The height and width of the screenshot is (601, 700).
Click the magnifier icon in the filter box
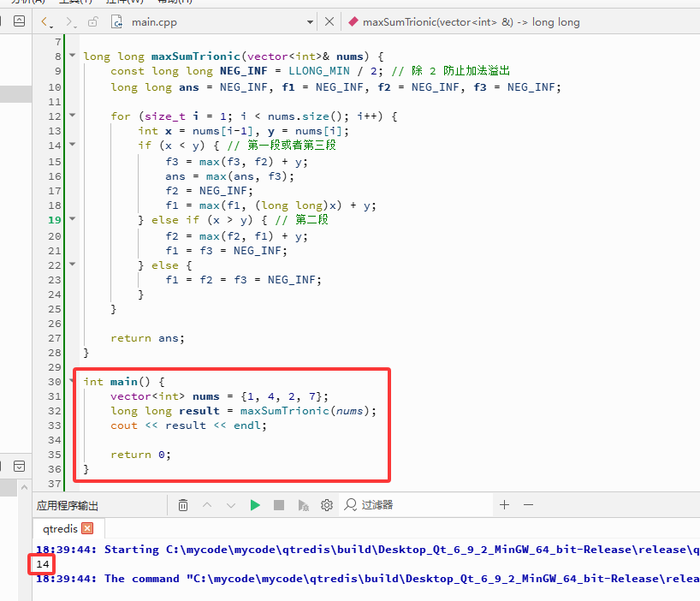click(x=351, y=505)
